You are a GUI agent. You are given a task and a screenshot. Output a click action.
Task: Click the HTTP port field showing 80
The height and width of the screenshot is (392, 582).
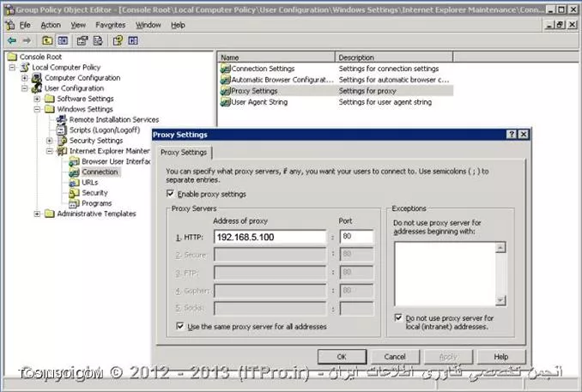[356, 236]
